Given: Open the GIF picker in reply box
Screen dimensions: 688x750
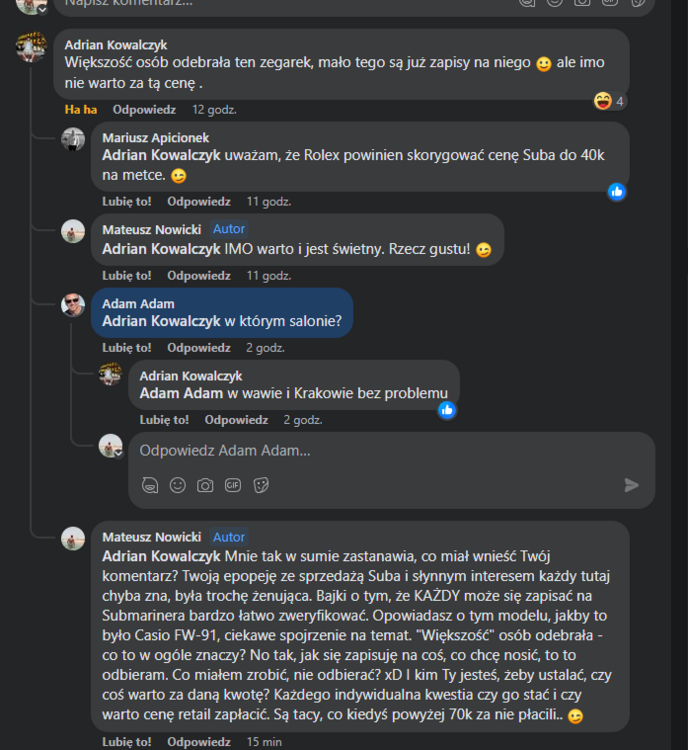Looking at the screenshot, I should 233,485.
